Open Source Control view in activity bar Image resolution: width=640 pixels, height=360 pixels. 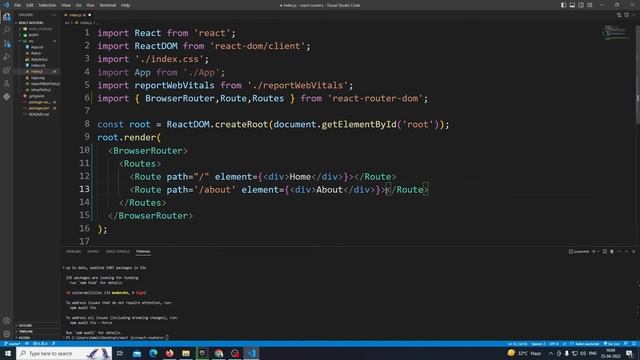pyautogui.click(x=7, y=44)
